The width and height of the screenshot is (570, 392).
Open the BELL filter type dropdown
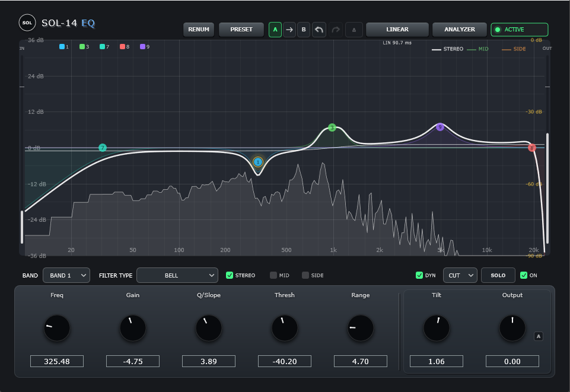pyautogui.click(x=177, y=275)
